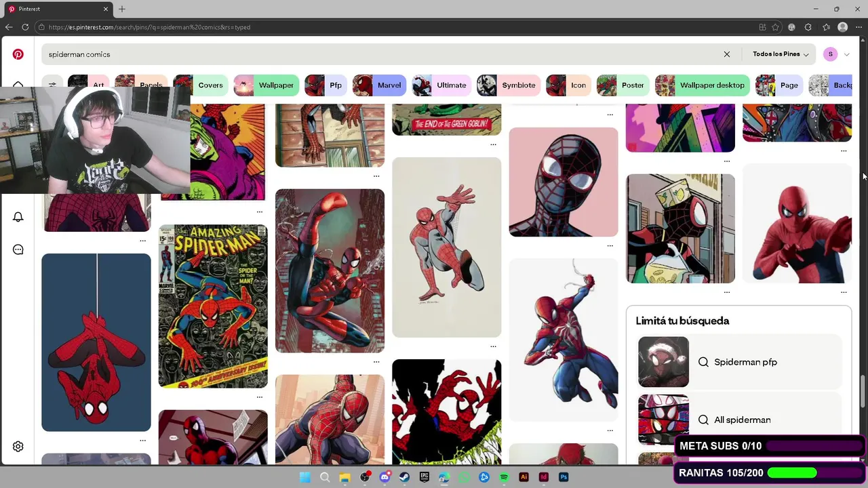Viewport: 868px width, 488px height.
Task: Click the Pinterest logo home icon
Action: coord(18,54)
